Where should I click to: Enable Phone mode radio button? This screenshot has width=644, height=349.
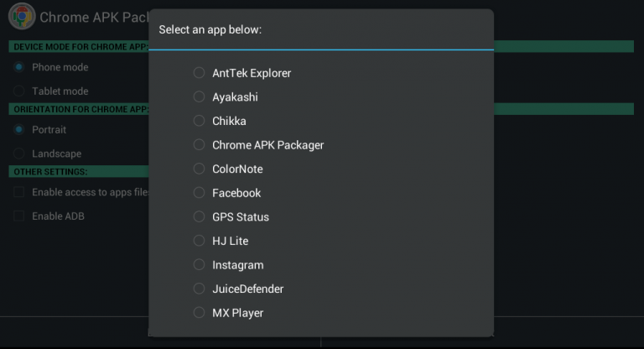(x=19, y=67)
